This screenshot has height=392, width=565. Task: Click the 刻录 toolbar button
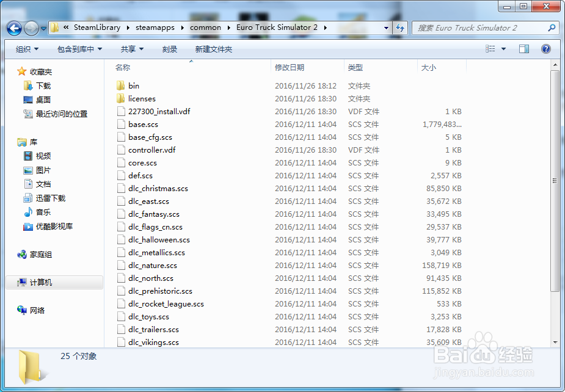pos(170,49)
